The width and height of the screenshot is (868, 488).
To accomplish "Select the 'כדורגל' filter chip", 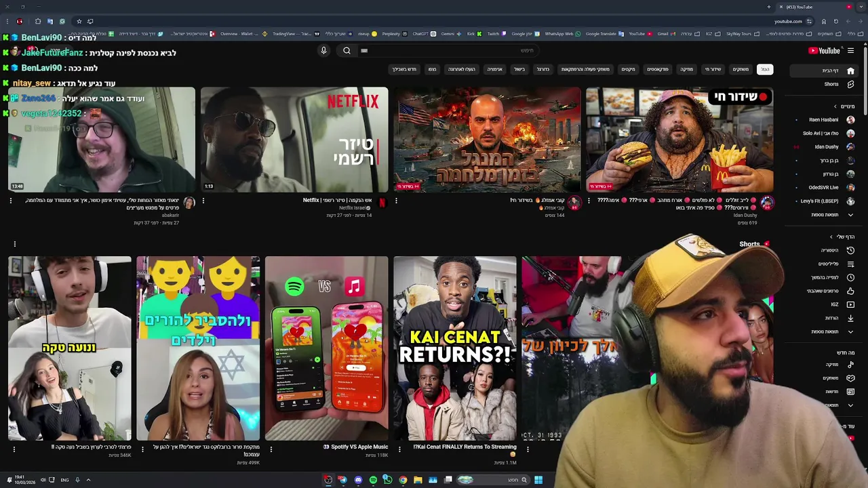I will click(543, 69).
